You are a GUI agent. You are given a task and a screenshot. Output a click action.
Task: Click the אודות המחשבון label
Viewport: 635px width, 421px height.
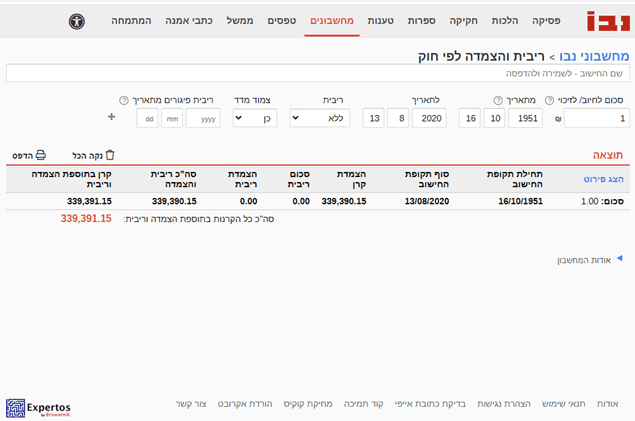584,260
